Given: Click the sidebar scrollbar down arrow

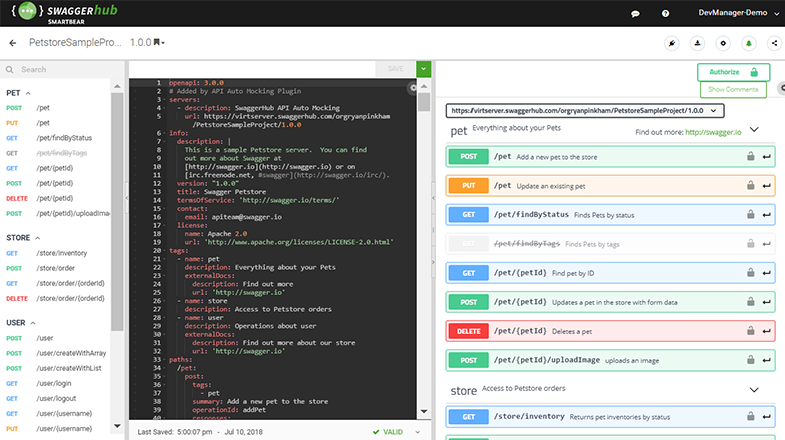Looking at the screenshot, I should coord(117,426).
